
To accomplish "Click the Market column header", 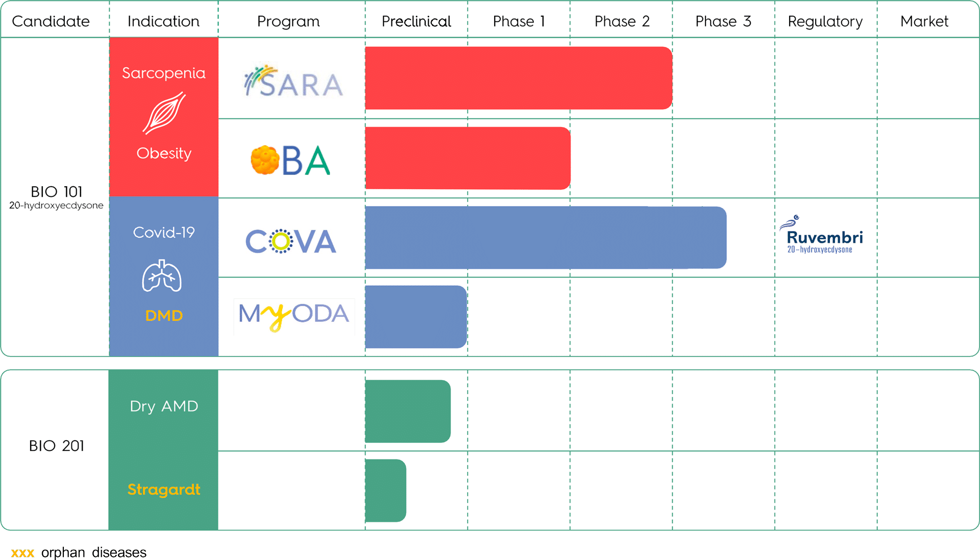I will pyautogui.click(x=924, y=21).
